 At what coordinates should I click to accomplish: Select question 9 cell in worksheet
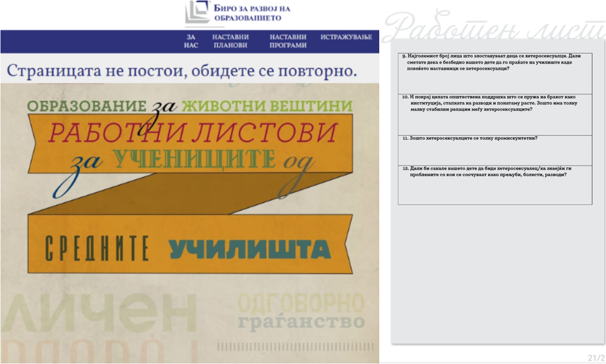[x=495, y=73]
